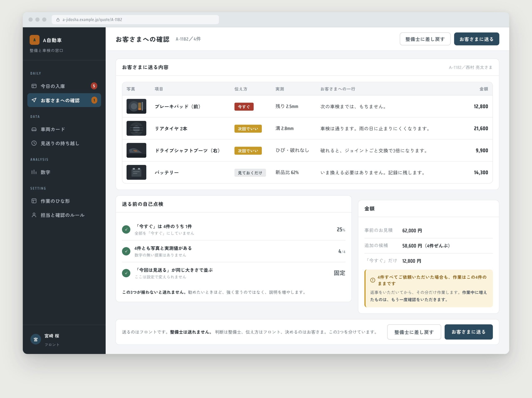The height and width of the screenshot is (398, 532).
Task: Click the warning icon in the yellow notice
Action: 373,280
